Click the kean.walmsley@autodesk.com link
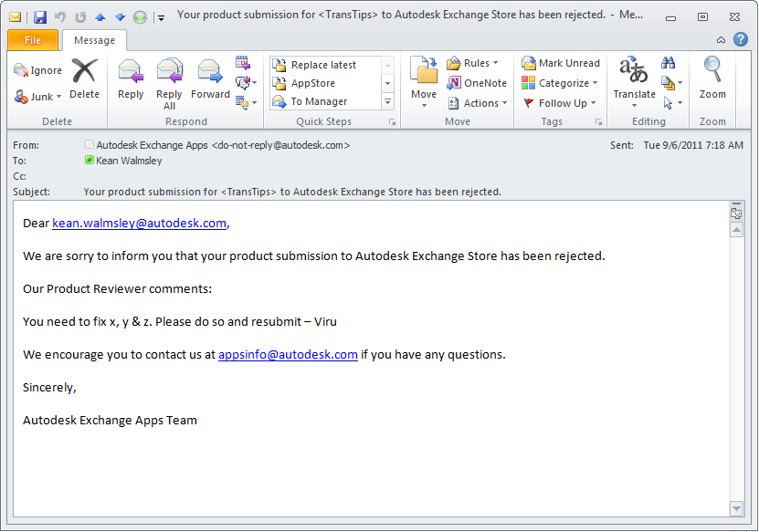Viewport: 759px width, 532px height. [x=139, y=223]
